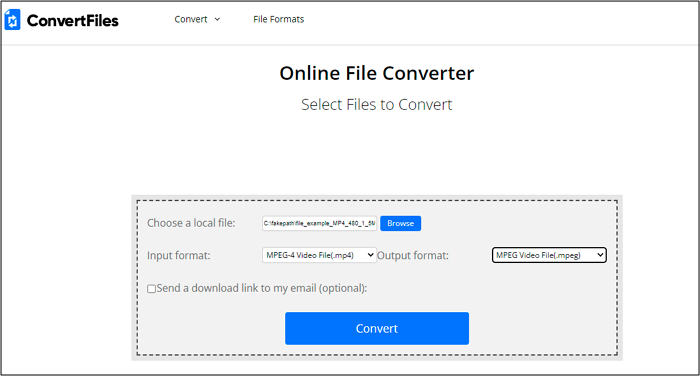Open the Input format dropdown
The image size is (700, 376).
pos(320,255)
